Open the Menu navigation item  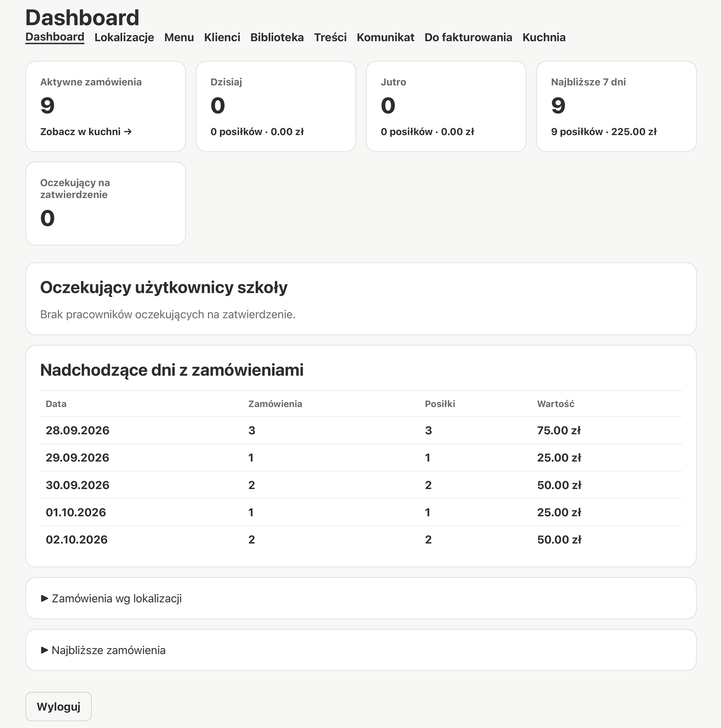(x=179, y=37)
